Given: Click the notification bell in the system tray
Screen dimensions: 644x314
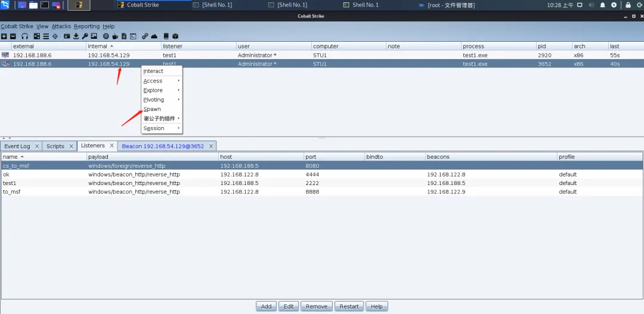Looking at the screenshot, I should point(602,5).
